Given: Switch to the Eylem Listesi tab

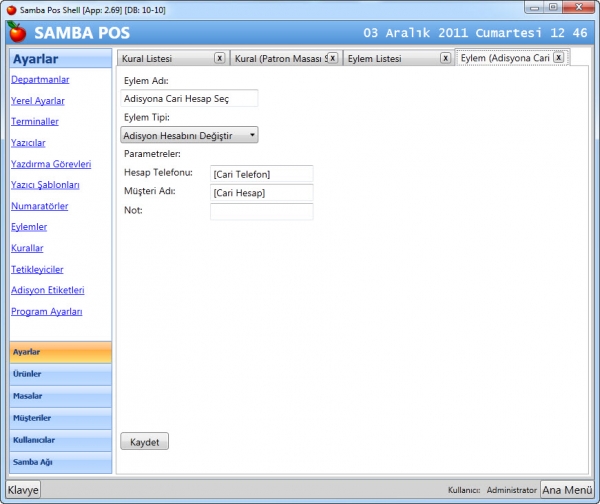Looking at the screenshot, I should click(398, 58).
